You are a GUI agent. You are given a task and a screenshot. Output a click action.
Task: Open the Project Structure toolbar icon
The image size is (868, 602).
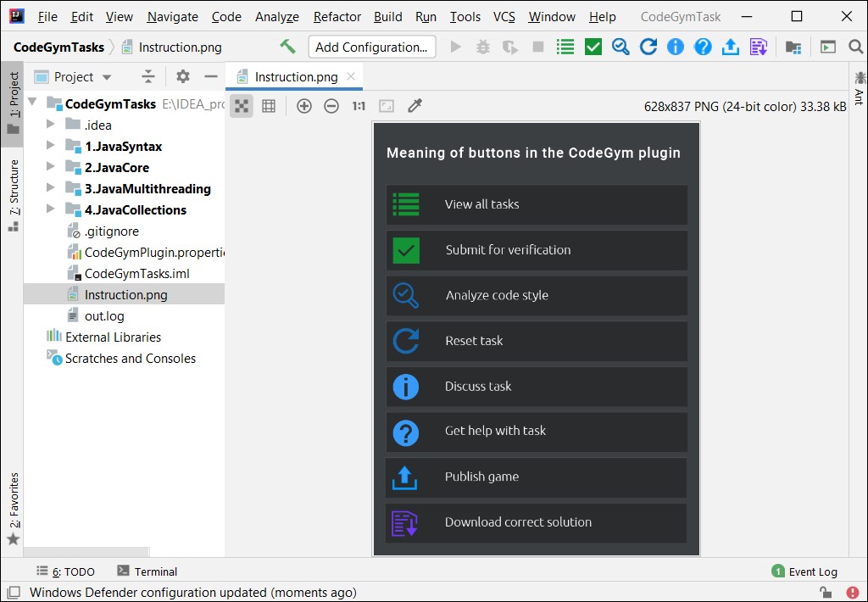(793, 47)
